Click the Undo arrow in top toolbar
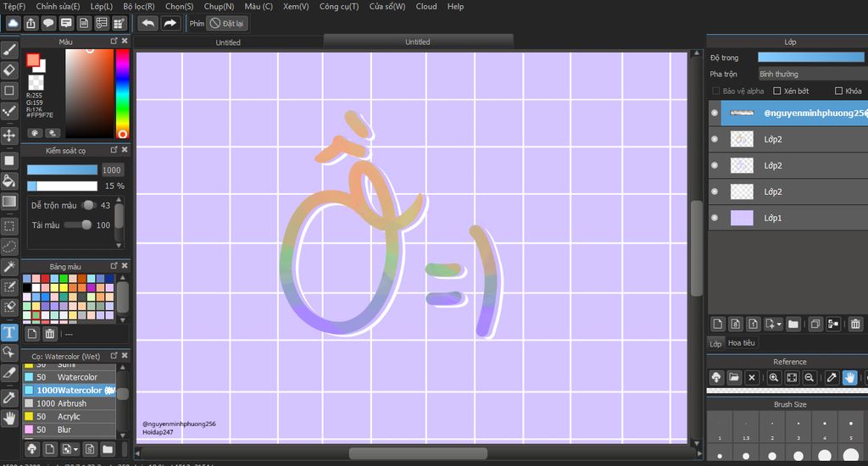868x466 pixels. (x=147, y=23)
